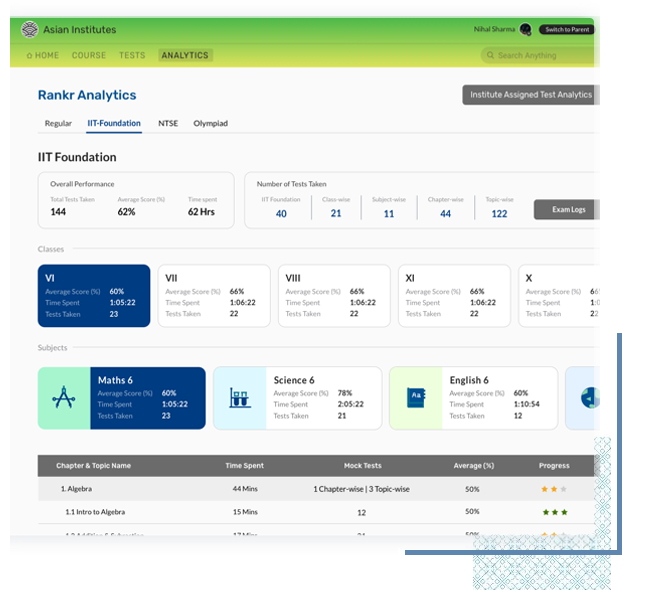
Task: Select the 1. Algebra row
Action: click(316, 489)
